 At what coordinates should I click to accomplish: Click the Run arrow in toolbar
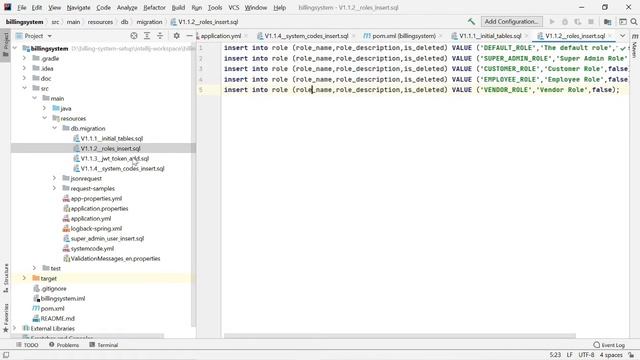[552, 22]
